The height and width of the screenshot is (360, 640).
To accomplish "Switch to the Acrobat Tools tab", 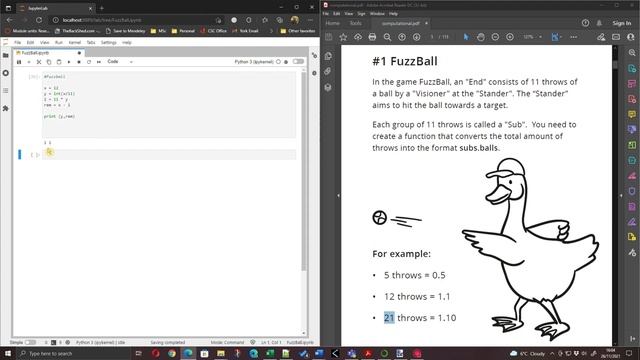I will pos(356,23).
